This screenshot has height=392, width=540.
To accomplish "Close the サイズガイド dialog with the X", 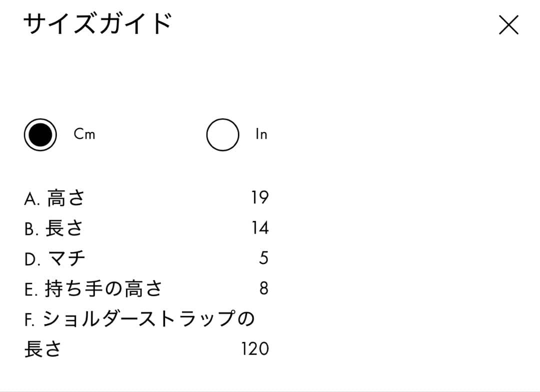I will (508, 24).
